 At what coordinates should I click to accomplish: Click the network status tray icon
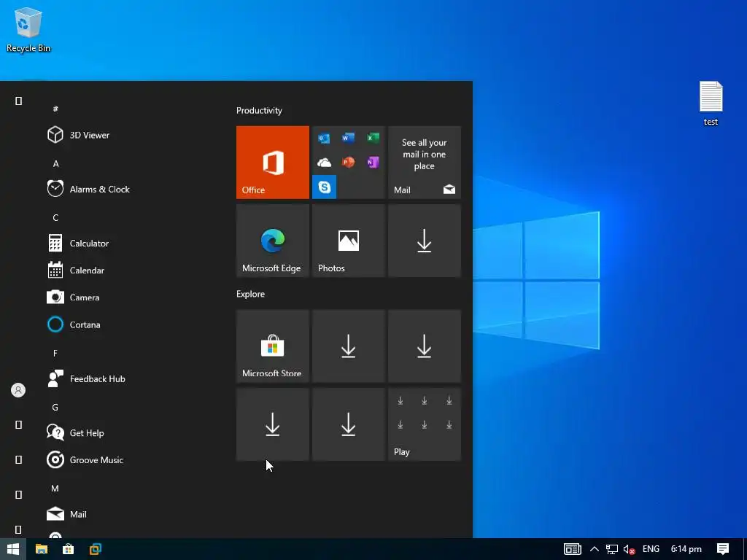612,549
